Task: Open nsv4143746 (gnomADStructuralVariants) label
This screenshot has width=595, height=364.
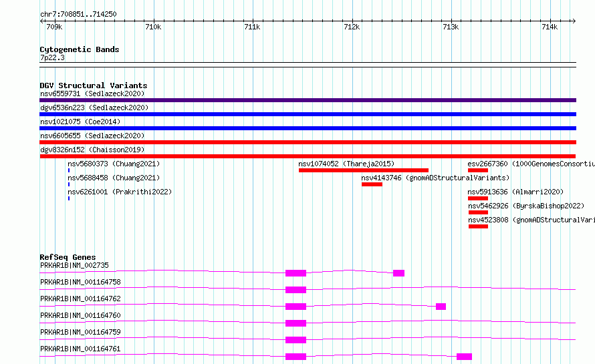Action: pos(435,178)
